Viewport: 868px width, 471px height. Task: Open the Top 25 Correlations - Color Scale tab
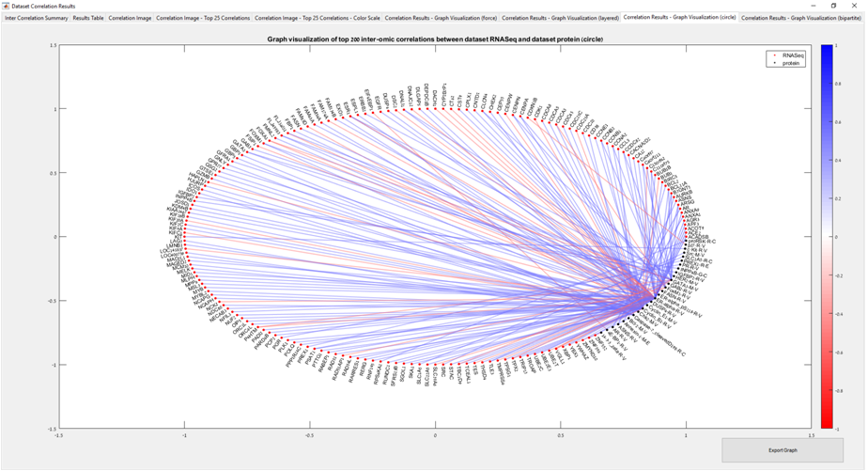[x=318, y=18]
